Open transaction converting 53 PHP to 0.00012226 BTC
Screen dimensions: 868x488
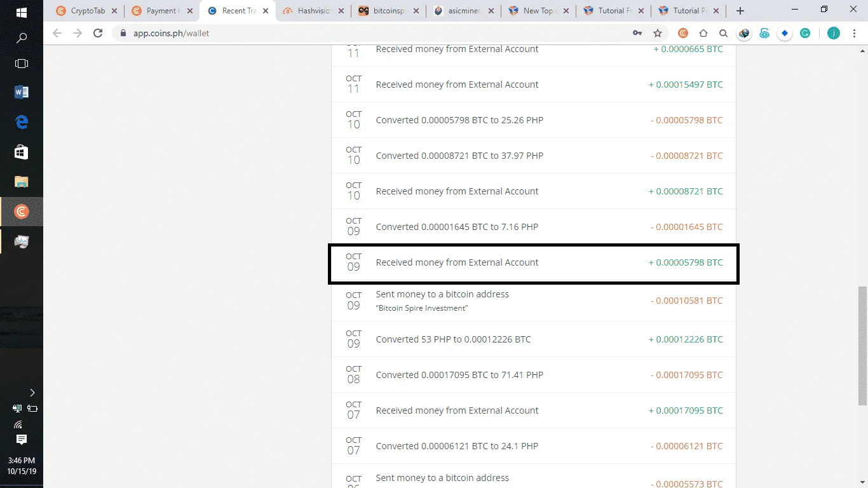pos(534,339)
